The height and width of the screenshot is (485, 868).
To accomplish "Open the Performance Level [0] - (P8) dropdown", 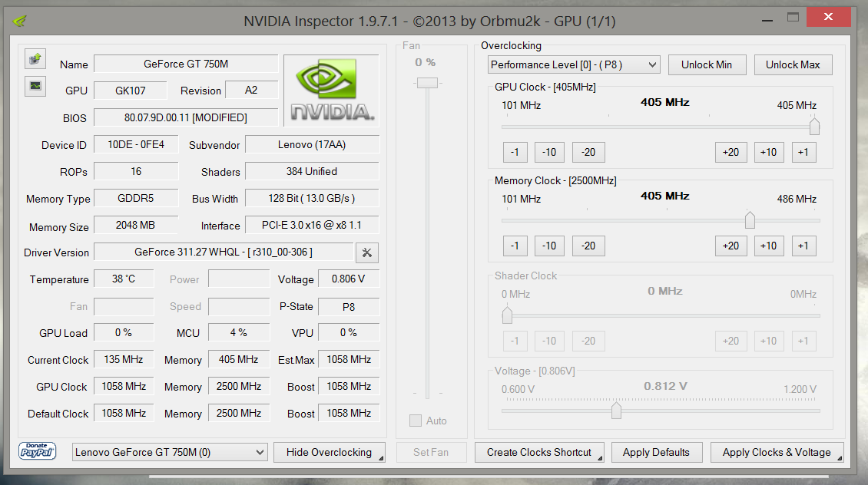I will point(574,64).
